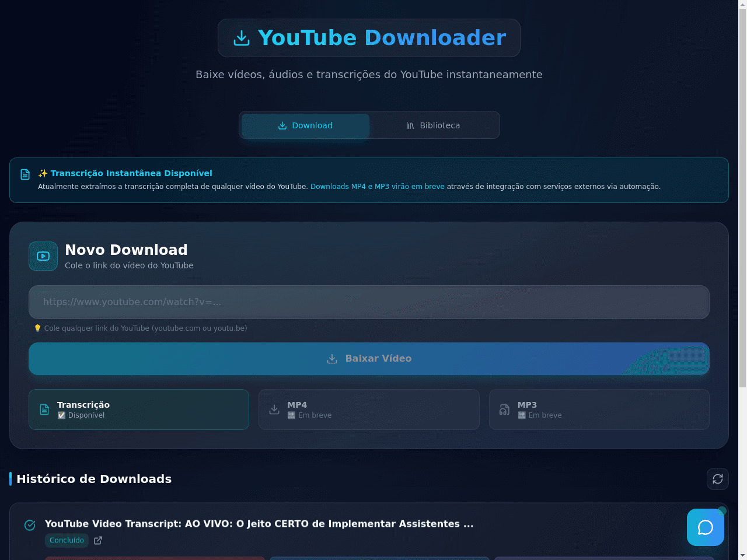Switch to the Download tab
The height and width of the screenshot is (560, 747).
pos(305,125)
